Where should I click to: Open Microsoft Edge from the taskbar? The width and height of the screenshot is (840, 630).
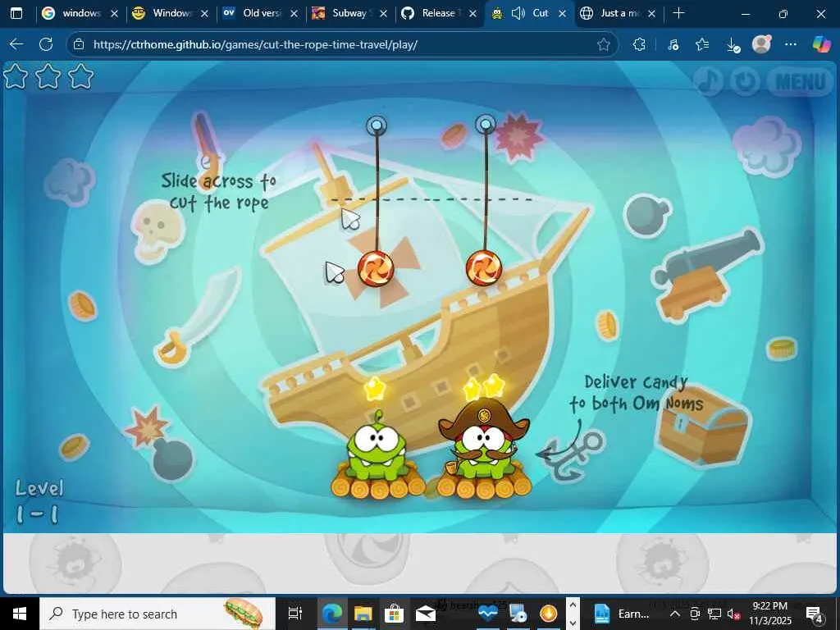click(332, 614)
